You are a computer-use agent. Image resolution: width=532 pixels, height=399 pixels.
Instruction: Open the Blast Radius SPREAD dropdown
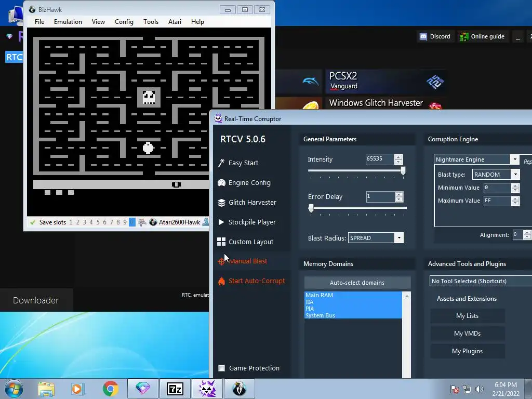[399, 238]
